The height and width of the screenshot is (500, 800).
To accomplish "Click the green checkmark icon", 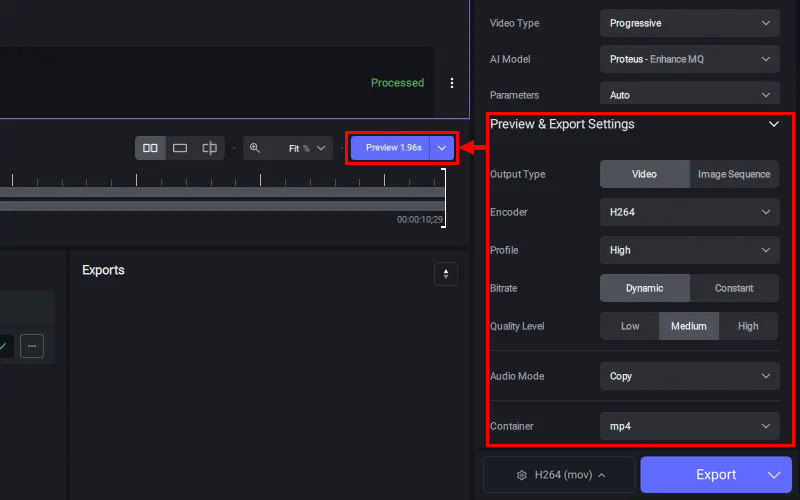I will pyautogui.click(x=4, y=346).
